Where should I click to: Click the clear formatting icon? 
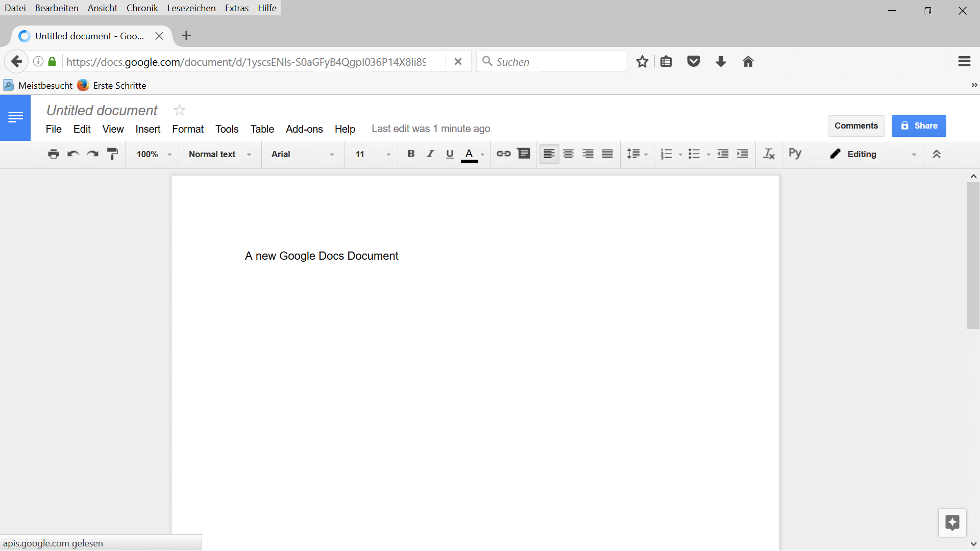point(769,154)
